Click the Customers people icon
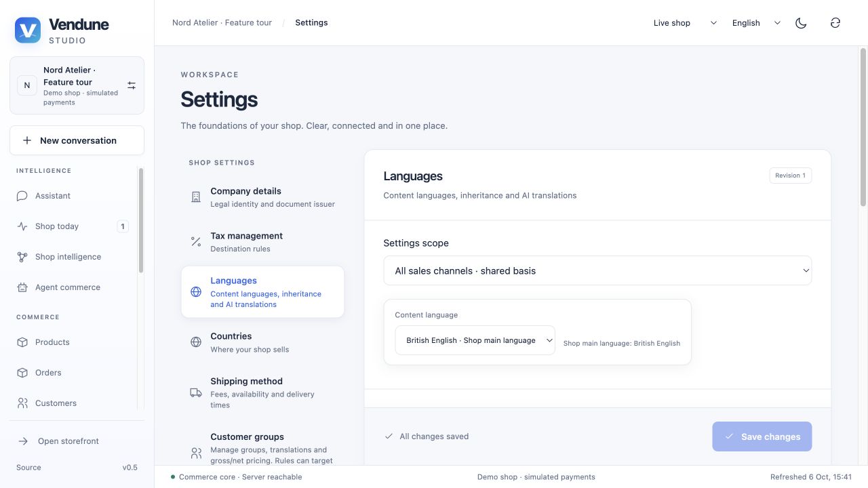Viewport: 868px width, 488px height. 22,403
